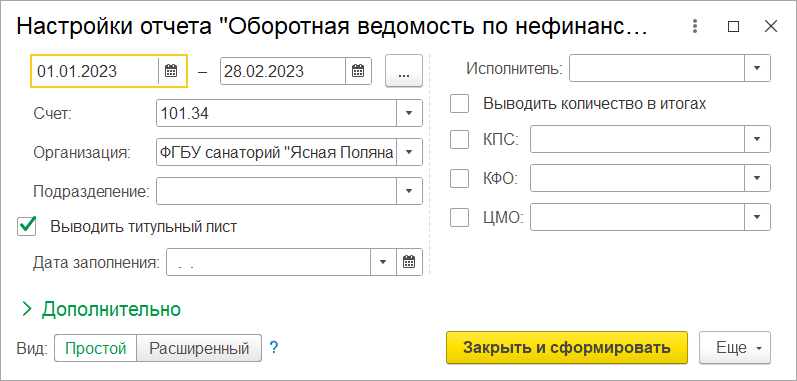Tick the ЦМО checkbox

pos(459,218)
